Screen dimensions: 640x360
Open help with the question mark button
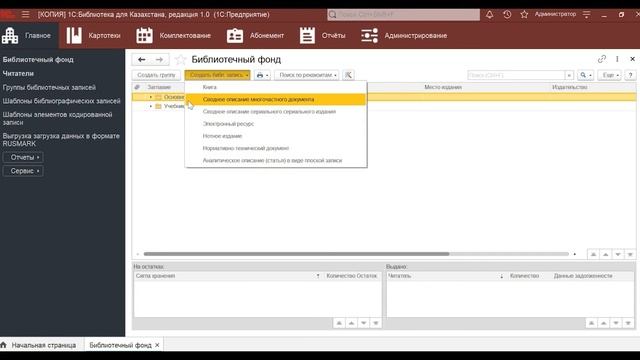631,75
